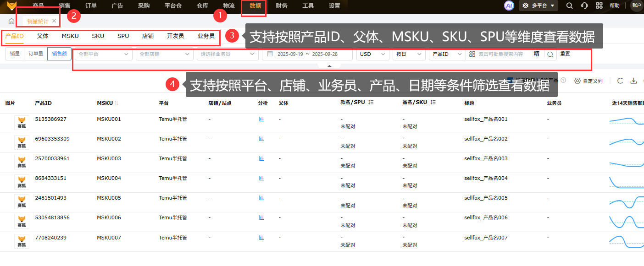Open analysis chart for MSKU007
The image size is (644, 266).
tap(261, 238)
